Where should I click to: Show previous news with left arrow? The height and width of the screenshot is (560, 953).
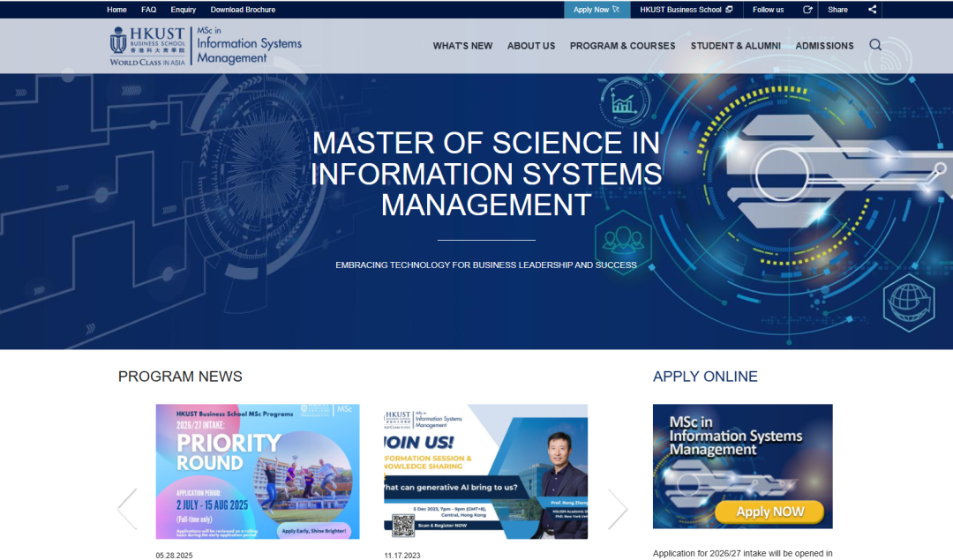[127, 509]
